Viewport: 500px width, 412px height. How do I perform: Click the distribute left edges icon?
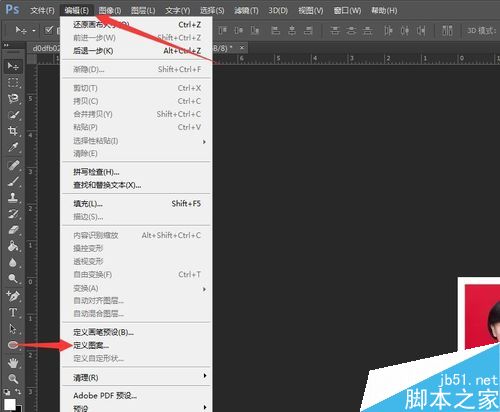388,31
